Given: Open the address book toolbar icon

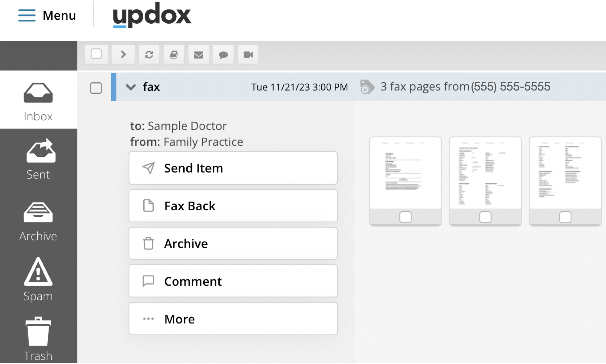Looking at the screenshot, I should 174,54.
